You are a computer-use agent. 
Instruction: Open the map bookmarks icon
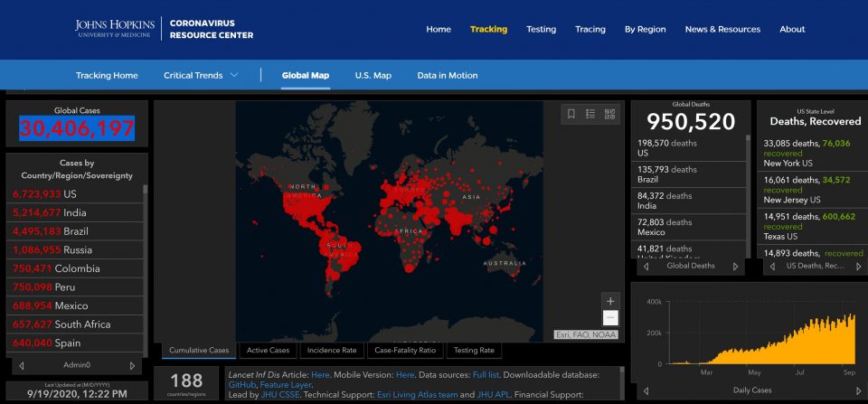click(571, 114)
